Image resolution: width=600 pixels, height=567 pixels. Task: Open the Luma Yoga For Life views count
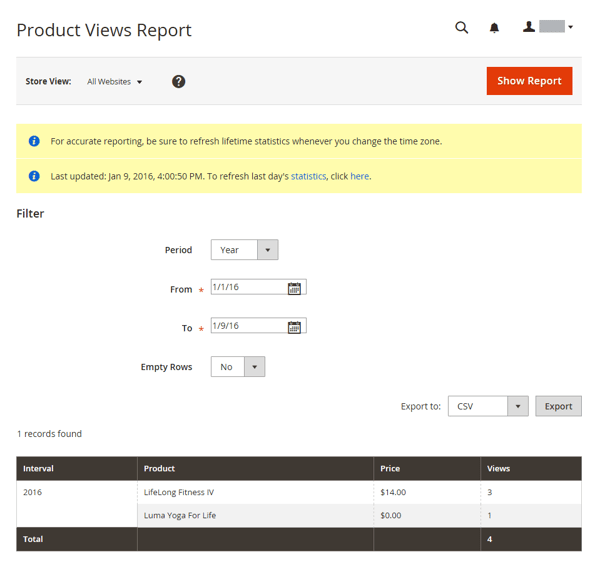pyautogui.click(x=490, y=516)
